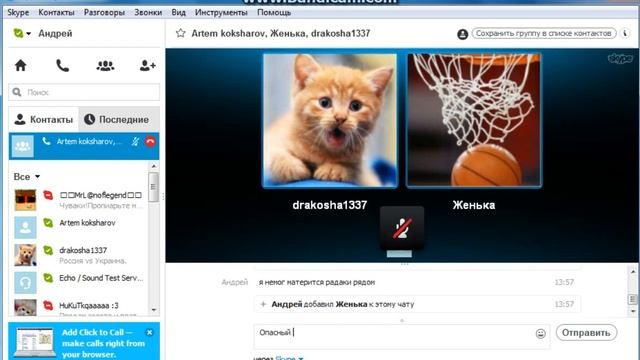Open the Помощь menu
Screen dimensions: 640x360
pos(274,13)
